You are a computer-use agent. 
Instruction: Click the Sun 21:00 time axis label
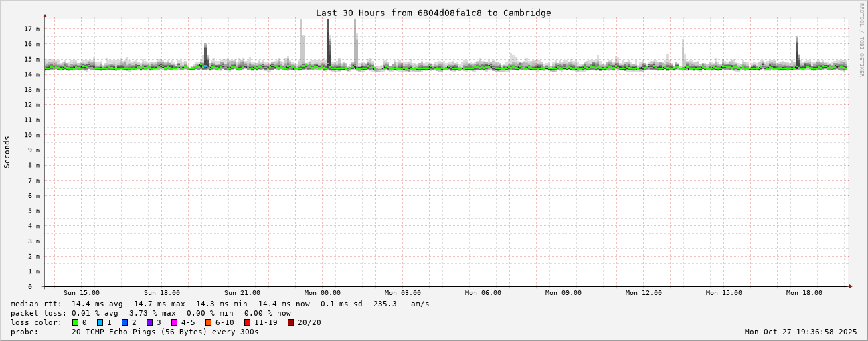[x=242, y=293]
